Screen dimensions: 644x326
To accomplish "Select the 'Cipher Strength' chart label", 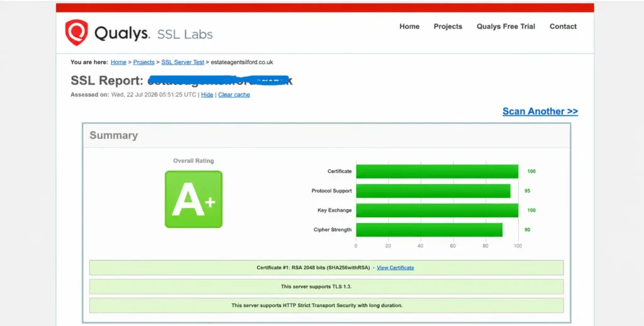I will pos(333,230).
